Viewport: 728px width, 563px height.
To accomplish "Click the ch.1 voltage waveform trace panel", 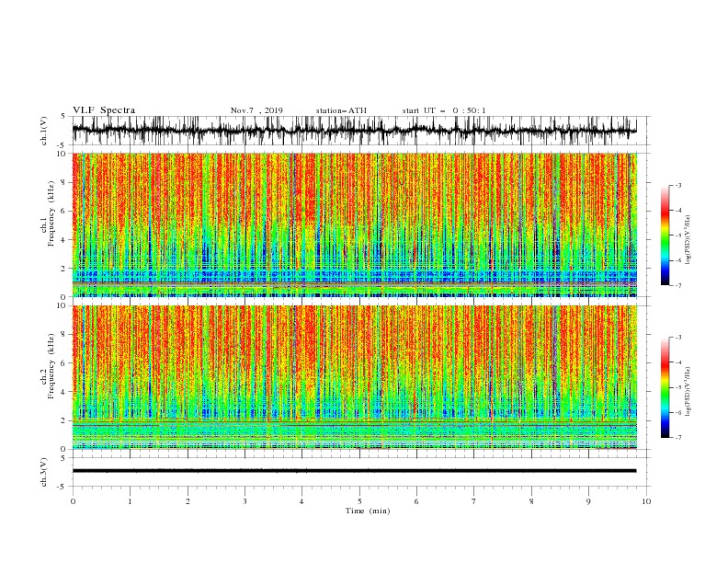I will pyautogui.click(x=354, y=131).
